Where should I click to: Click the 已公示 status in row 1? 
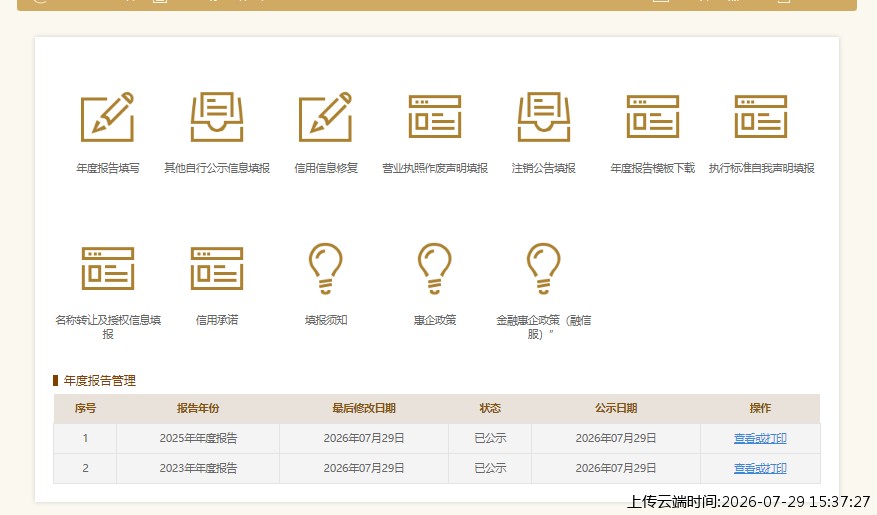pos(490,438)
